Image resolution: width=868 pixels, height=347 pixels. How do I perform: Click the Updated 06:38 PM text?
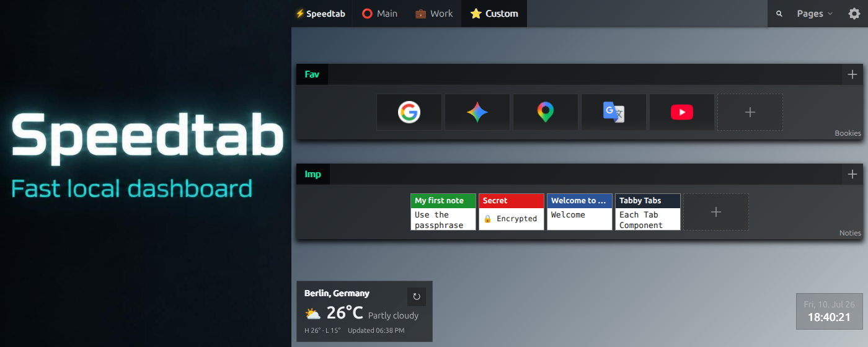[x=376, y=331]
